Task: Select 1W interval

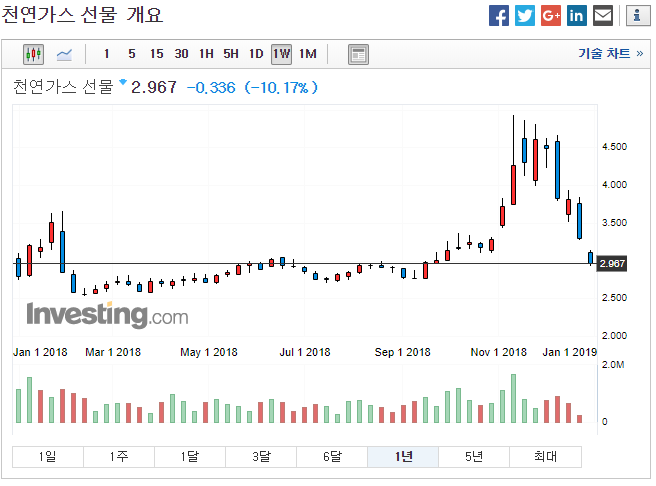Action: 281,54
